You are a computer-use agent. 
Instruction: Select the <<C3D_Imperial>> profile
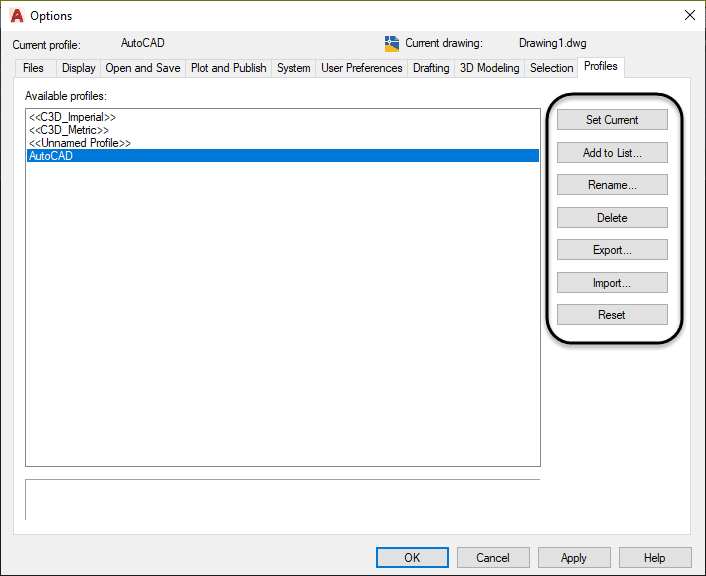pyautogui.click(x=283, y=117)
